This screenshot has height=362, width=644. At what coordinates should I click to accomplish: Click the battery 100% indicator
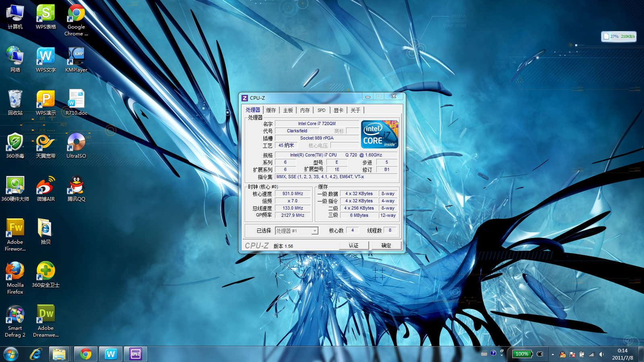[522, 354]
